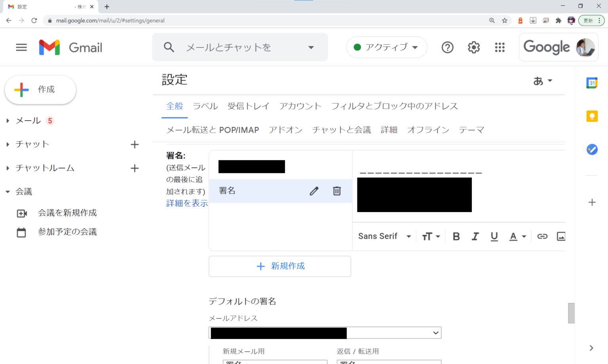
Task: Switch to the ラベル settings tab
Action: tap(205, 106)
